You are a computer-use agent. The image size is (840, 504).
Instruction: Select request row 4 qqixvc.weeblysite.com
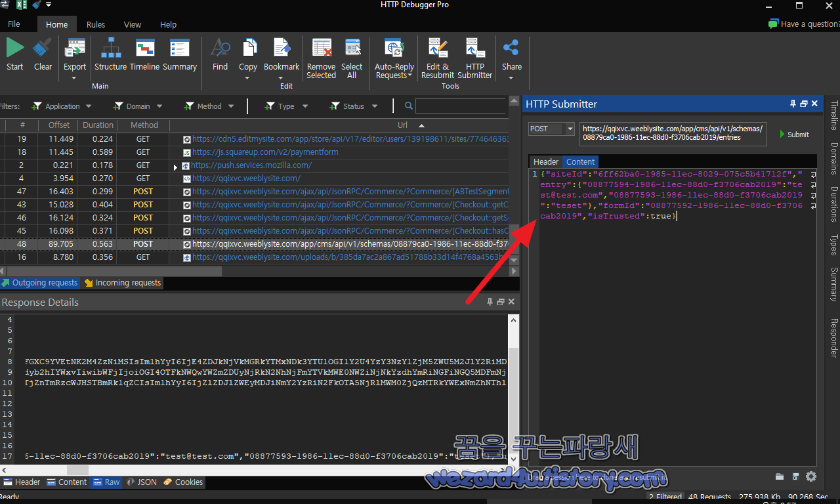coord(246,178)
